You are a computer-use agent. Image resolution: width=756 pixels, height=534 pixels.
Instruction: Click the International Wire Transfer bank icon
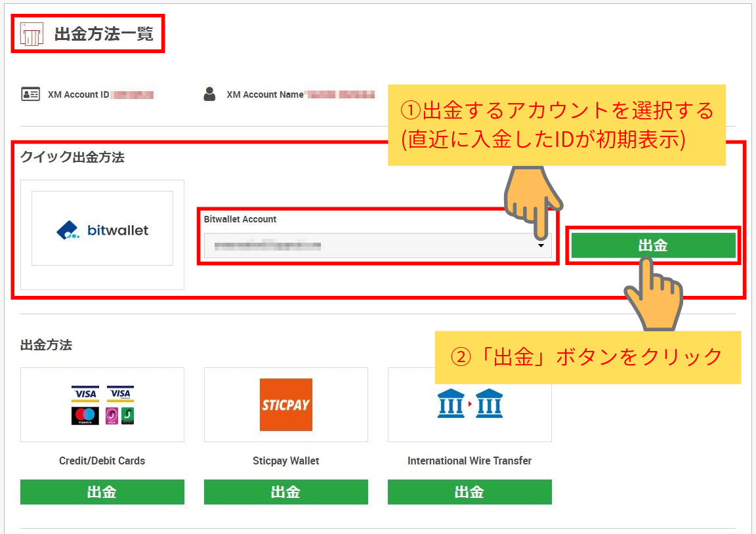[469, 402]
